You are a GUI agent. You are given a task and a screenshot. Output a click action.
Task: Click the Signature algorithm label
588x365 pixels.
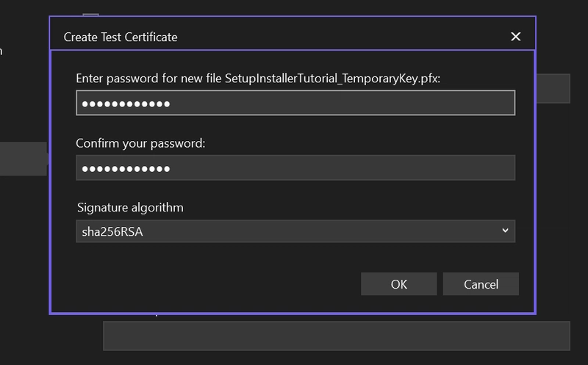(x=130, y=208)
